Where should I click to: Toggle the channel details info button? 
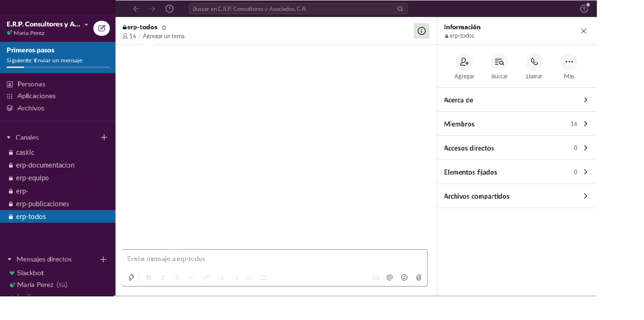pyautogui.click(x=421, y=31)
